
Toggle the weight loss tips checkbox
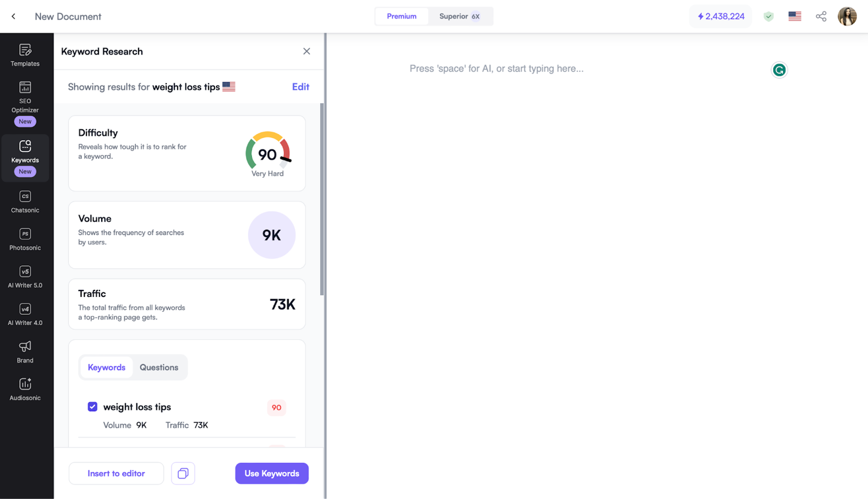[x=92, y=407]
